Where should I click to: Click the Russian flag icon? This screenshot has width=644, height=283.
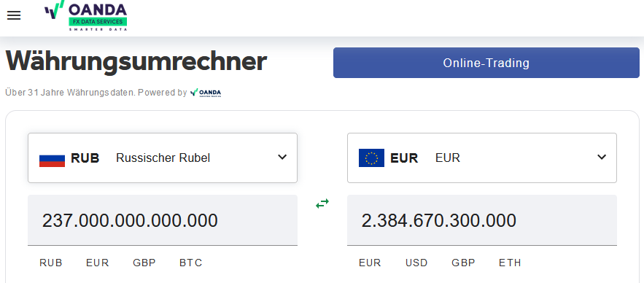click(53, 158)
